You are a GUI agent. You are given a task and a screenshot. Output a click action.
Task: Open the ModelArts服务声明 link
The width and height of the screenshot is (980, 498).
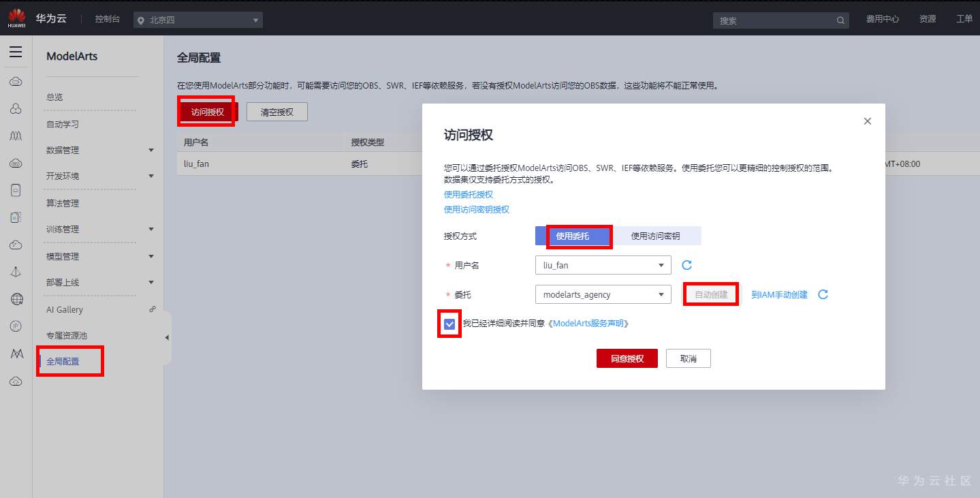click(588, 324)
